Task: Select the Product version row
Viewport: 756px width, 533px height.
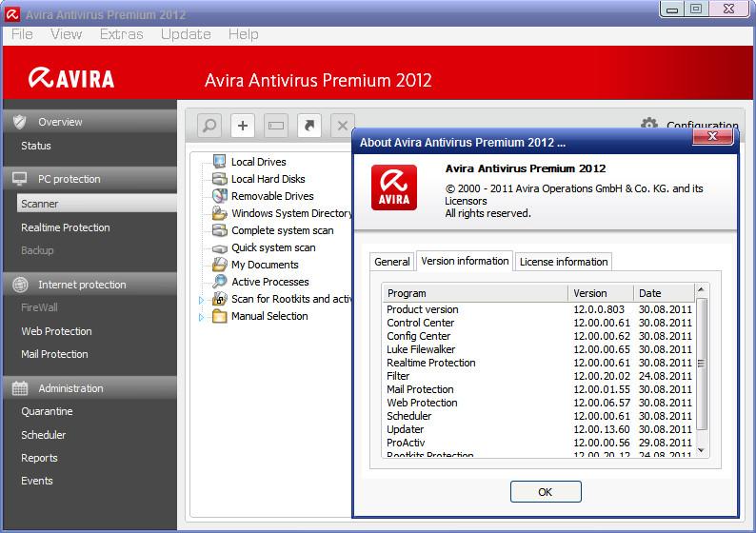Action: (539, 309)
